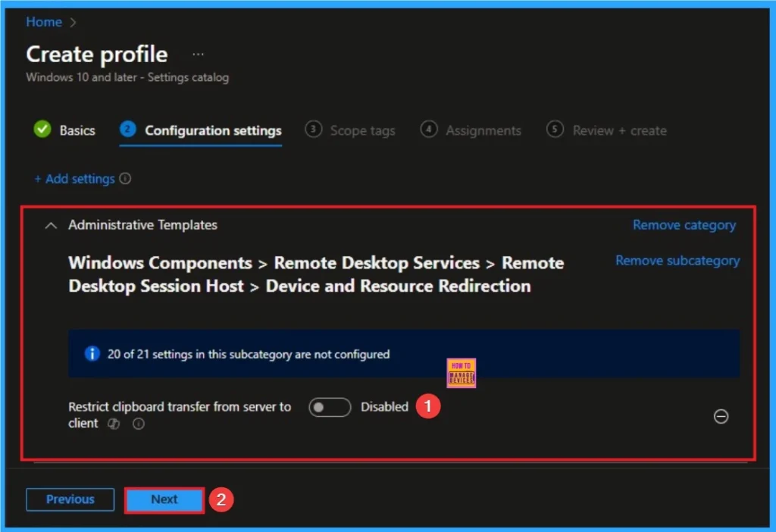Click the ellipsis next to Create profile

coord(198,54)
